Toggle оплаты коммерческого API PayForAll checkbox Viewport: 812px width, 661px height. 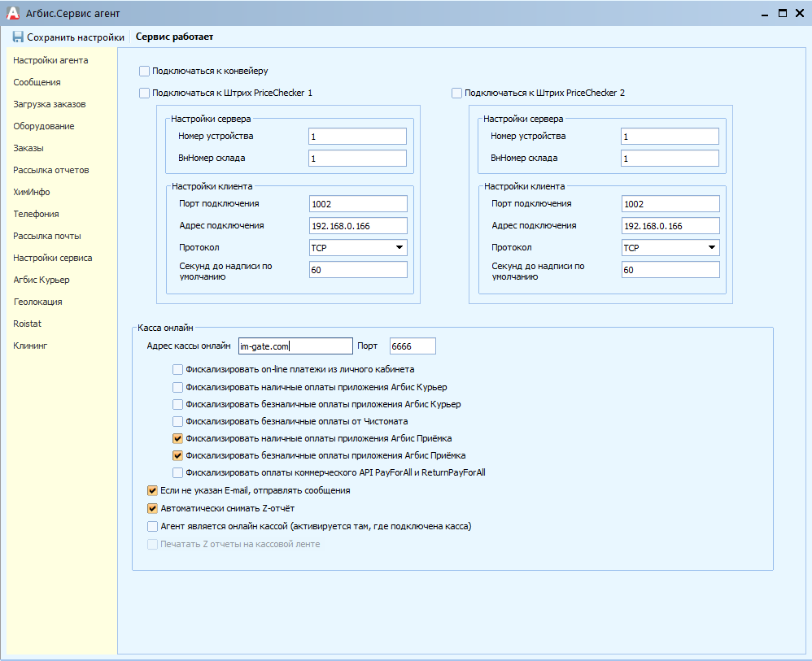tap(177, 472)
